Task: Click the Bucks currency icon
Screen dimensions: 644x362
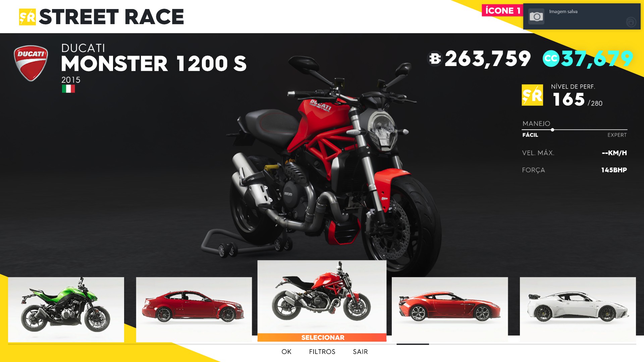Action: coord(435,59)
